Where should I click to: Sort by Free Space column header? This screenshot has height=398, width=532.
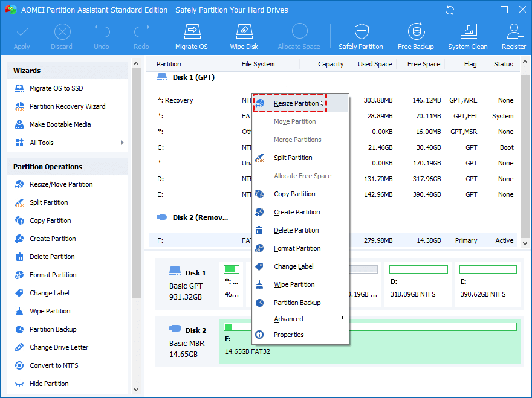[423, 64]
